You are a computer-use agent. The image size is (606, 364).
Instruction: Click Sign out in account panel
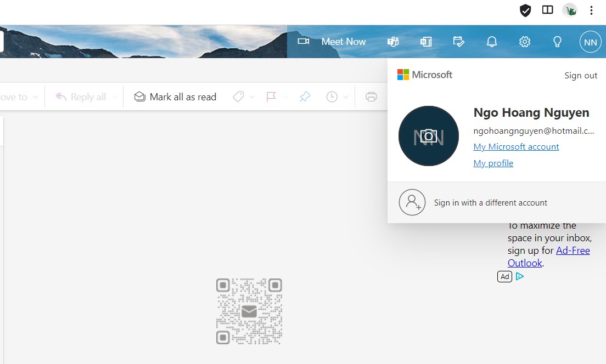point(581,76)
